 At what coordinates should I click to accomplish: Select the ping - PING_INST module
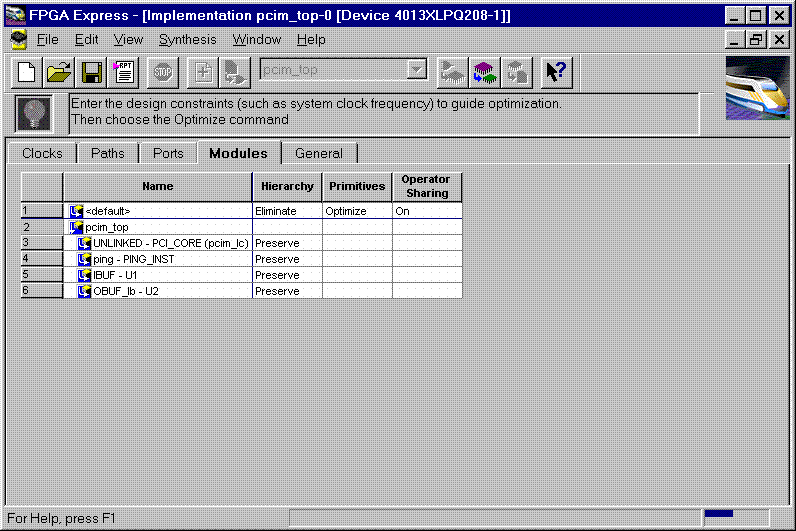pos(133,259)
